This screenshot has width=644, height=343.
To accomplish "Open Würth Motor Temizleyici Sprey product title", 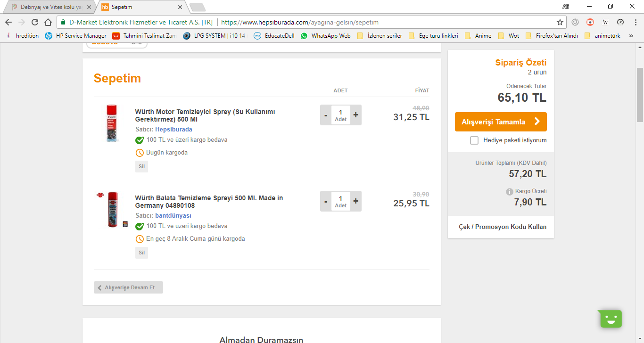I will [x=205, y=115].
